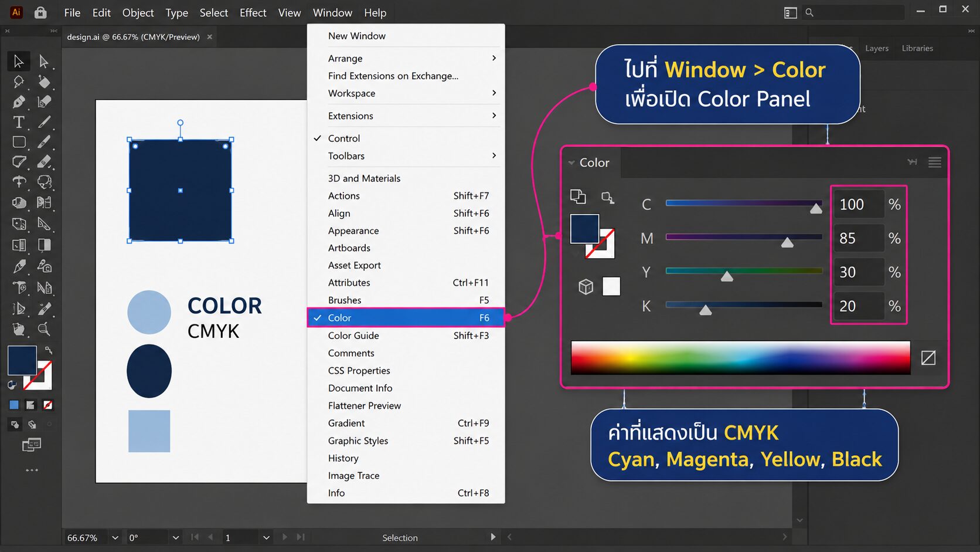Go to previous artboard button
This screenshot has height=552, width=980.
tap(210, 537)
